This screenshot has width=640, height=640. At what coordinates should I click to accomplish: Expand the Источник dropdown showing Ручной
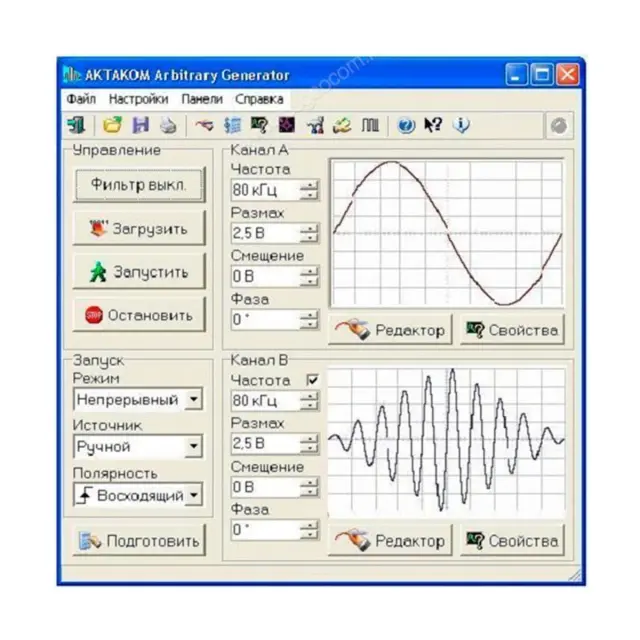pyautogui.click(x=194, y=446)
